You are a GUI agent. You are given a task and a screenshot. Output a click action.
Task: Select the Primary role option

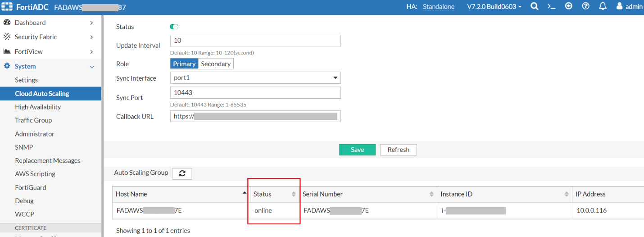coord(184,64)
